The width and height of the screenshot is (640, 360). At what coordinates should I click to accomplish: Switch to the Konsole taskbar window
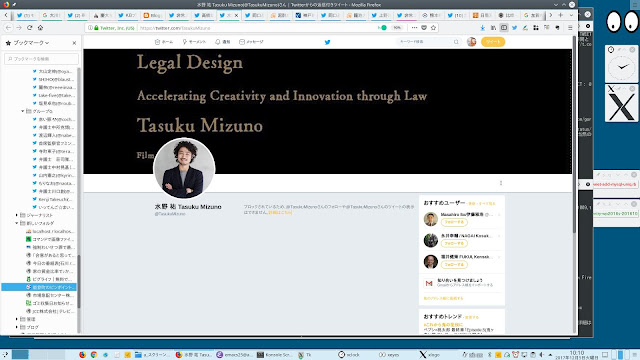[274, 355]
